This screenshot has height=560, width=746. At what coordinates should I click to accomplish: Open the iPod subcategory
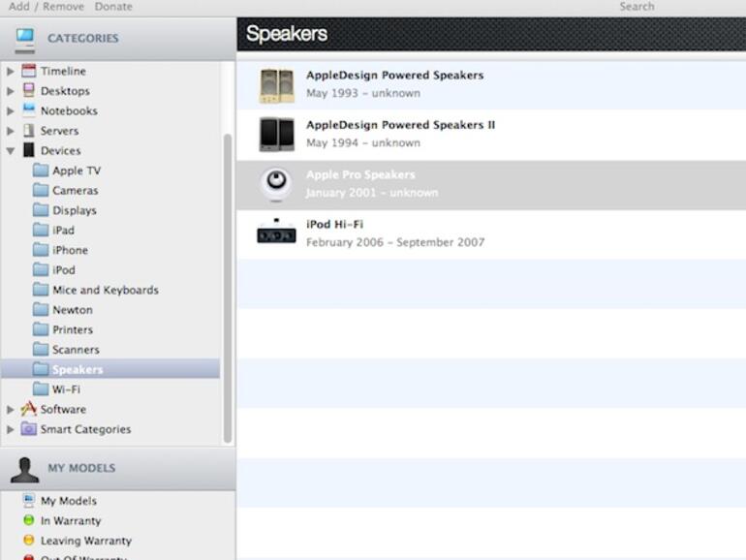pos(64,270)
